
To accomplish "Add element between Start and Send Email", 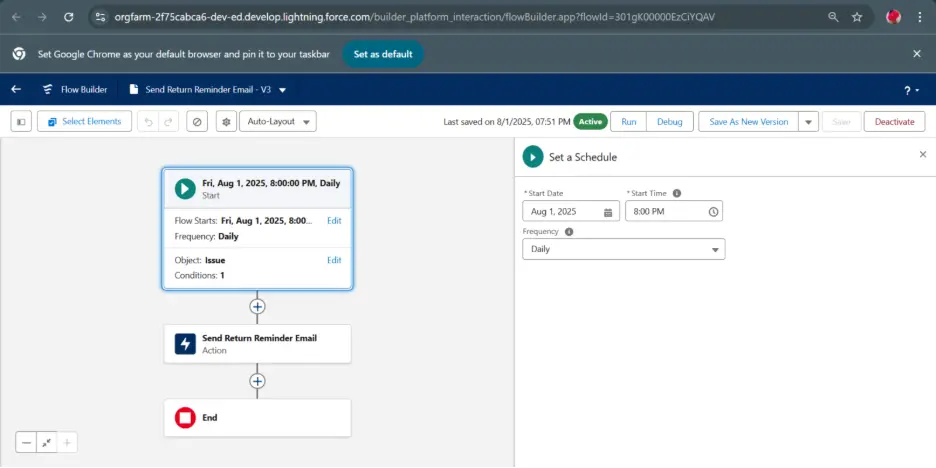I will [x=257, y=306].
